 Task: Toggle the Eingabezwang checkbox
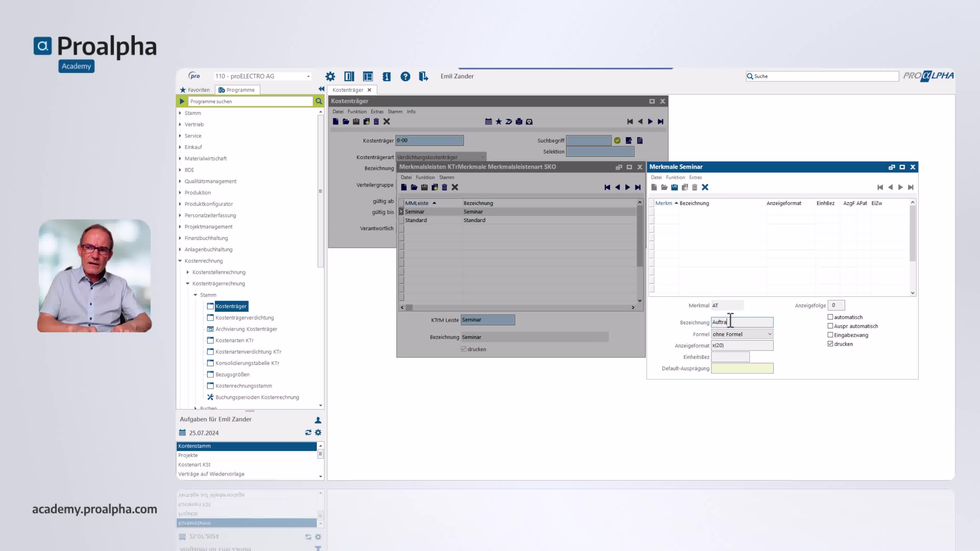(x=830, y=335)
